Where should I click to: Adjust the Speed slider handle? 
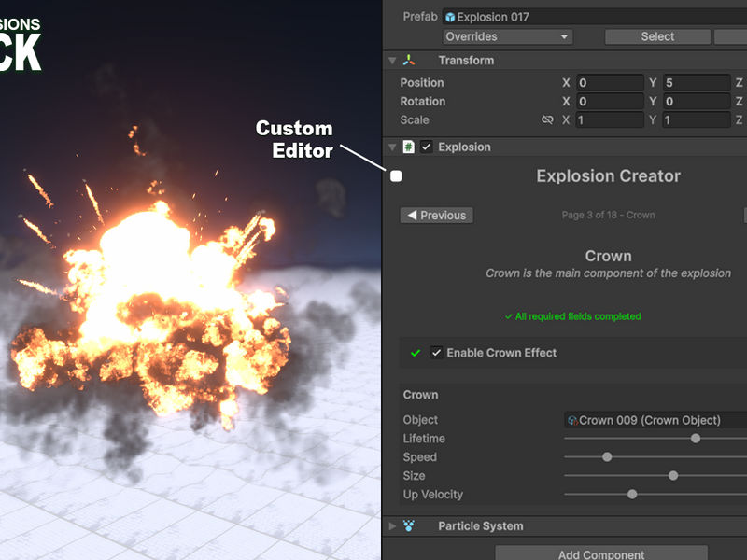607,456
